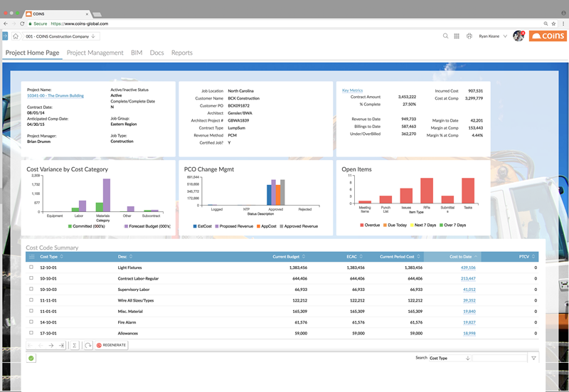
Task: Switch to Project Home Page tab
Action: pos(32,53)
